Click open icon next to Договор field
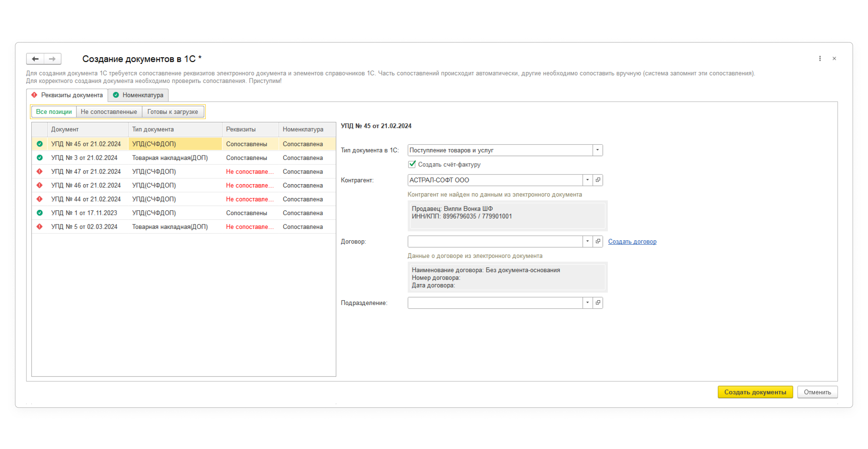This screenshot has height=449, width=868. click(x=598, y=241)
